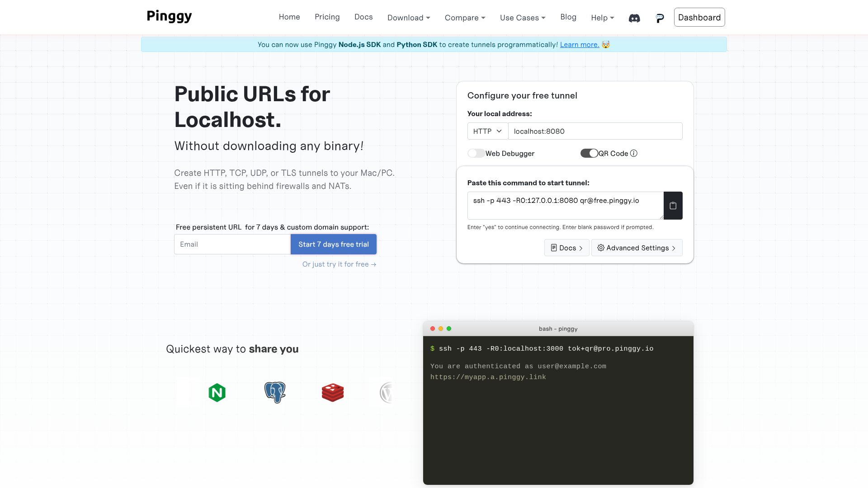Copy the ssh command with the clipboard icon
Image resolution: width=868 pixels, height=488 pixels.
click(x=673, y=205)
